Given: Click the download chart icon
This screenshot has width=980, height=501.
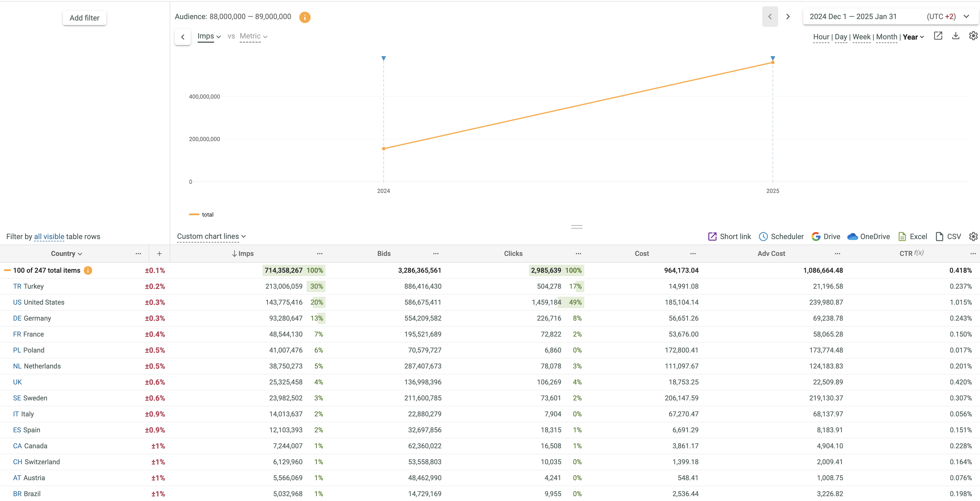Looking at the screenshot, I should click(955, 36).
